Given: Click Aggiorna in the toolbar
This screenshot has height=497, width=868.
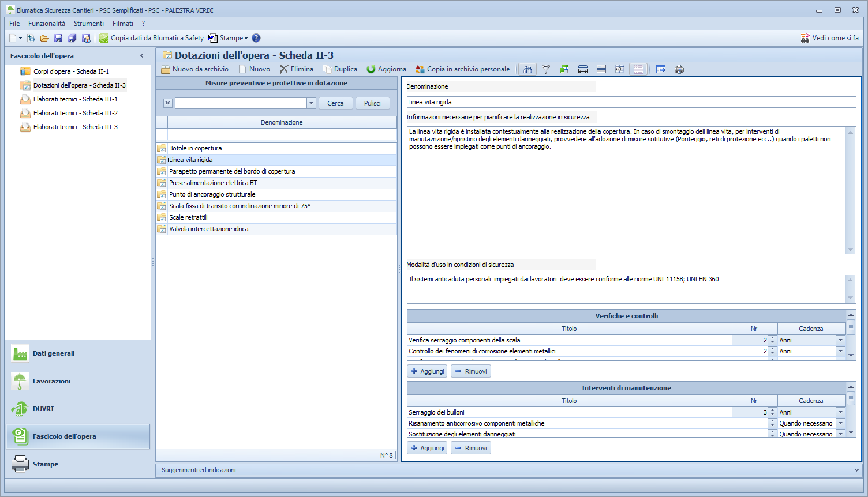Looking at the screenshot, I should coord(386,69).
